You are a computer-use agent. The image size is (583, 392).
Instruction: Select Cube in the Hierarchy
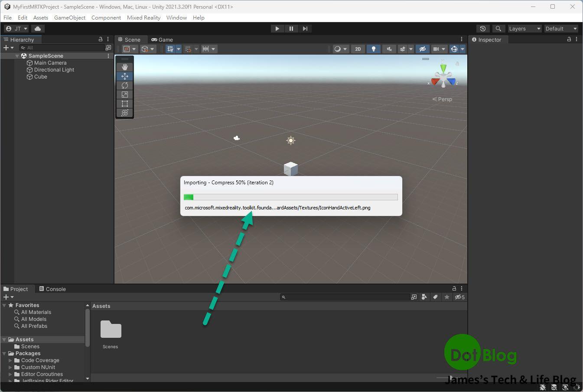(x=41, y=77)
